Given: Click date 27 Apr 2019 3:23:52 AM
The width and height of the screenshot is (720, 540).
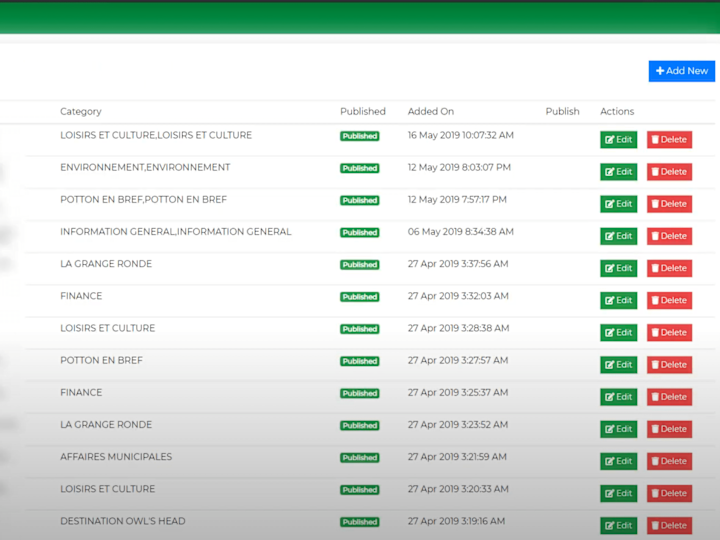Looking at the screenshot, I should pos(458,425).
